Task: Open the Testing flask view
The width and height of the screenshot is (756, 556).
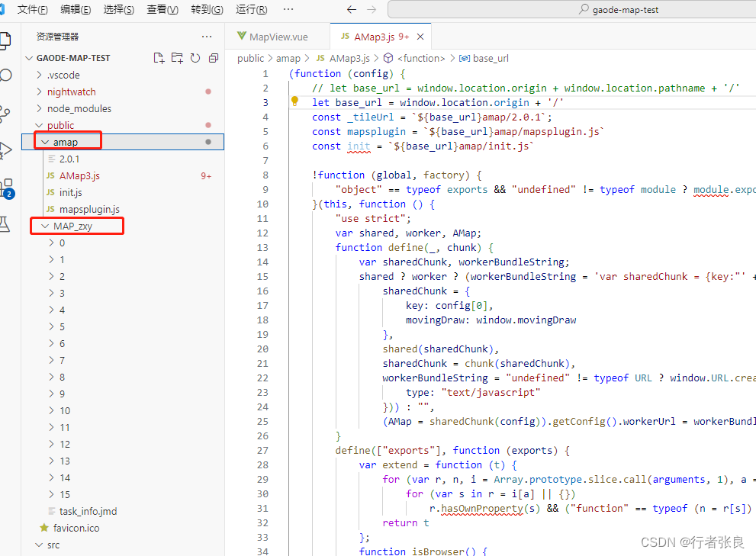Action: click(x=6, y=223)
